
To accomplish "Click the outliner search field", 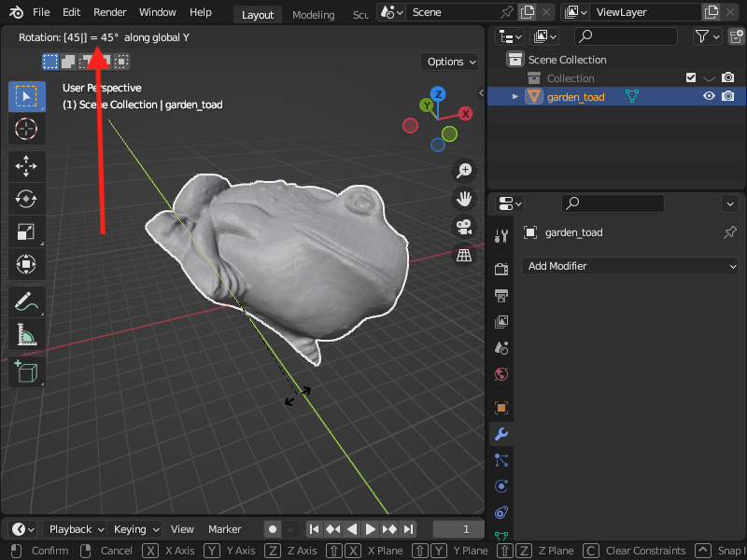I will click(x=626, y=36).
